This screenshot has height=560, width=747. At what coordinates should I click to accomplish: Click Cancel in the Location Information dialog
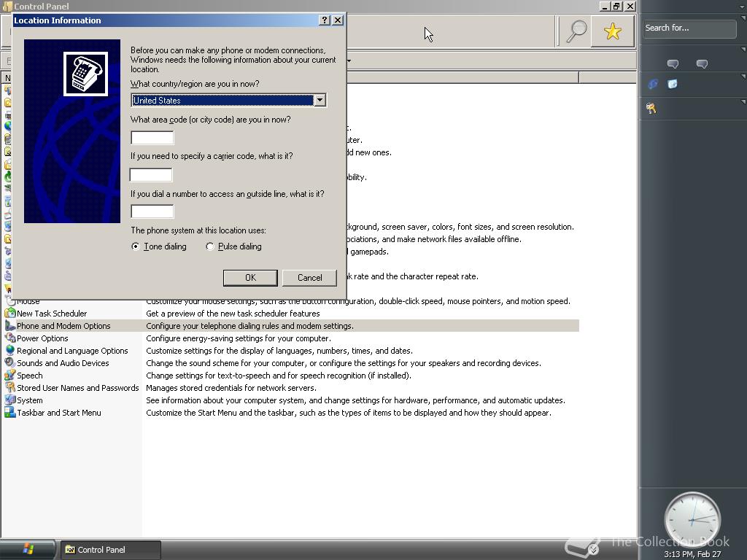tap(309, 278)
